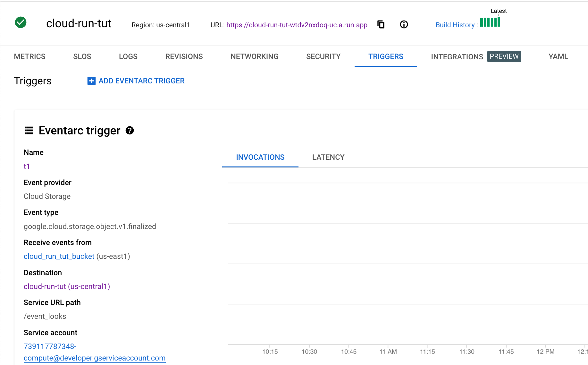The height and width of the screenshot is (365, 588).
Task: Open the INTEGRATIONS tab
Action: (457, 57)
